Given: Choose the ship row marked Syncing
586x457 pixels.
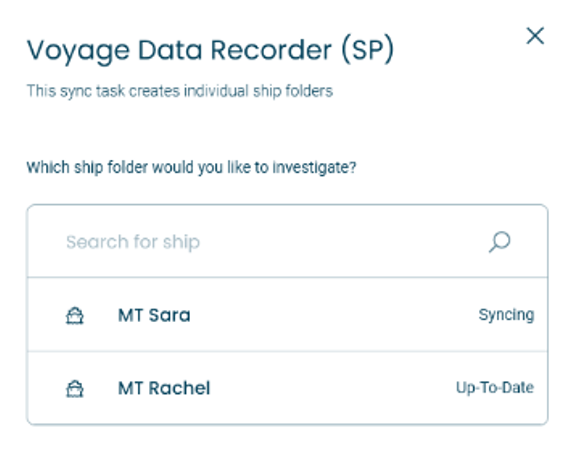Looking at the screenshot, I should coord(287,315).
